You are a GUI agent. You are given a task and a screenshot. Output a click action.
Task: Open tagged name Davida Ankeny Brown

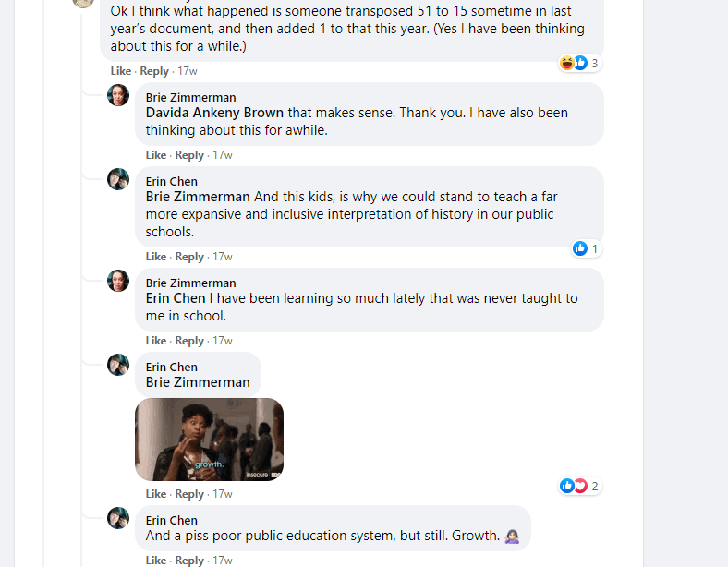(214, 113)
